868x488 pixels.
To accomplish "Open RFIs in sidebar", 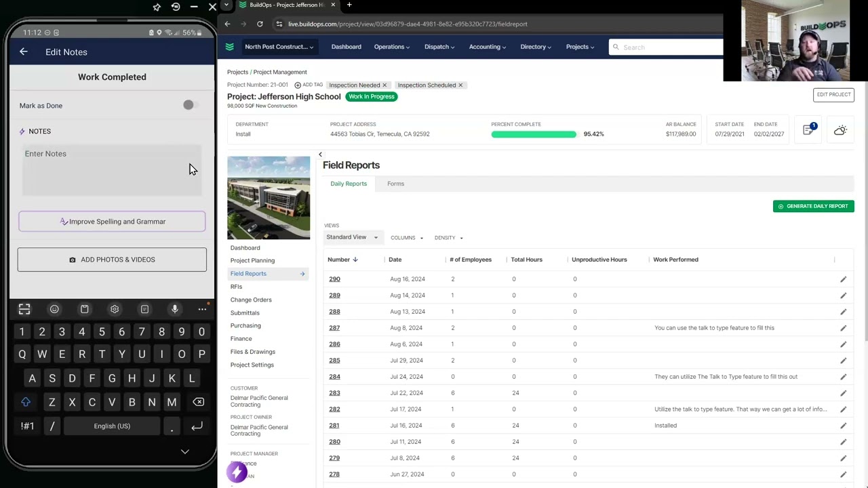I will tap(236, 287).
